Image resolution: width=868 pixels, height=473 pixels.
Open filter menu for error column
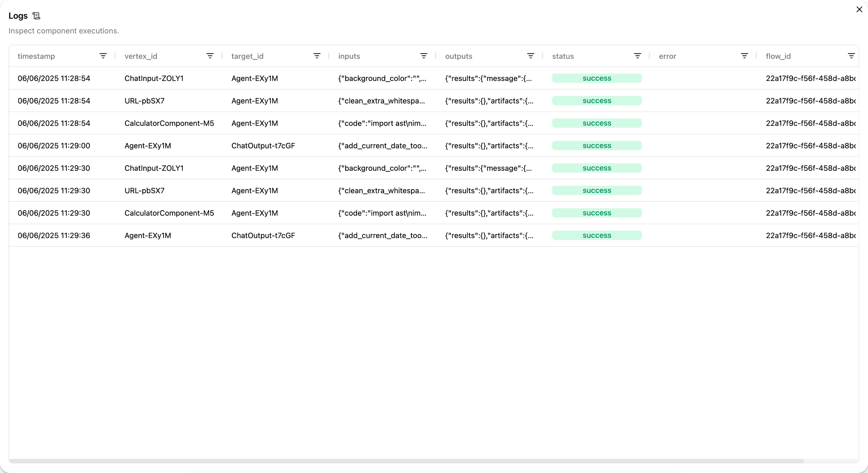click(x=744, y=56)
